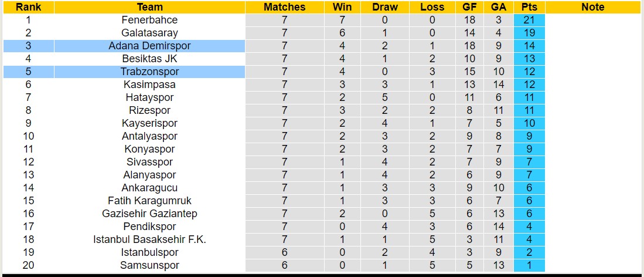Open Istanbul Basaksehir F.K. team link
Image resolution: width=644 pixels, height=277 pixels.
point(149,239)
